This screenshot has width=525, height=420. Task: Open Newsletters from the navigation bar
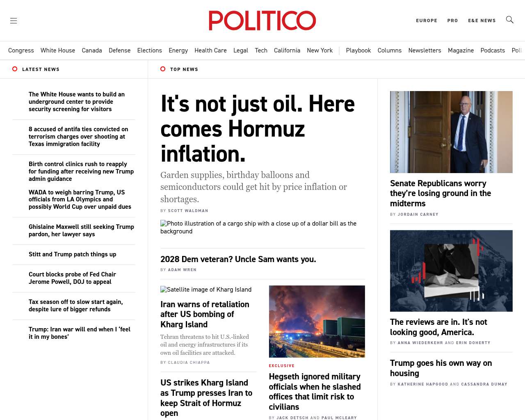[x=425, y=50]
